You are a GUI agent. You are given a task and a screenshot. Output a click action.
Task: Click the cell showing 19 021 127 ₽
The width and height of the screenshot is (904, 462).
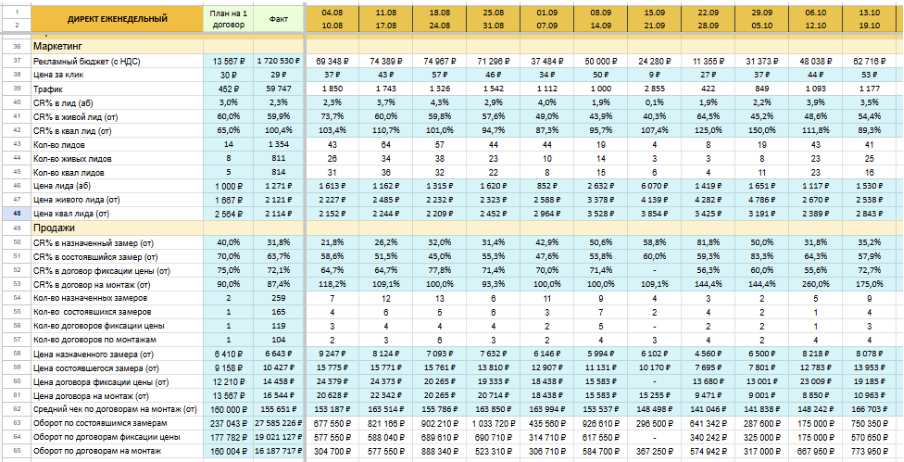pos(278,437)
